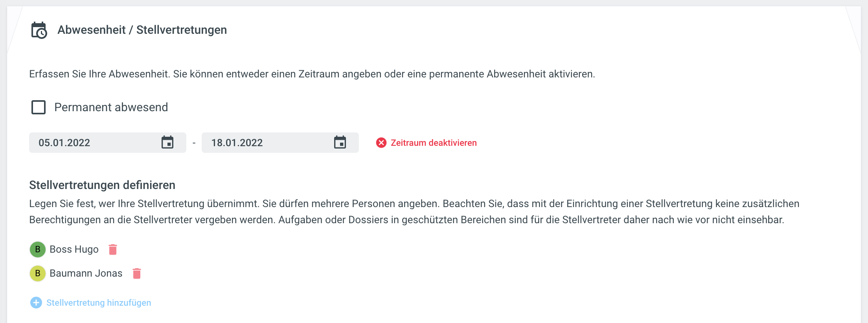Click the start date field 05.01.2022
This screenshot has width=868, height=323.
(94, 143)
